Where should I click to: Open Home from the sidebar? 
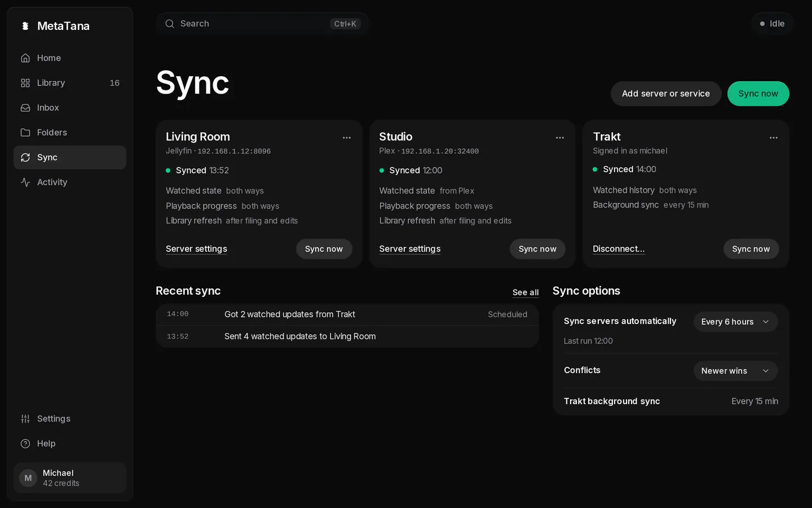click(70, 58)
